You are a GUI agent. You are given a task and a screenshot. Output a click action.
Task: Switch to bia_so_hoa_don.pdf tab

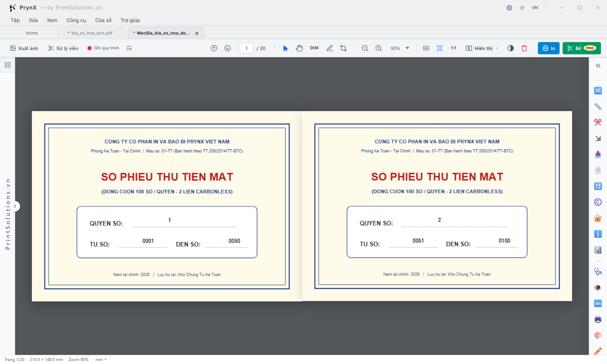coord(94,33)
